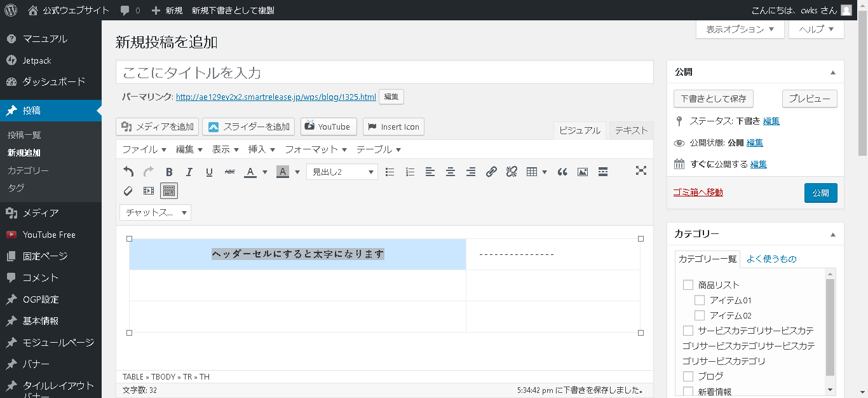The width and height of the screenshot is (868, 398).
Task: Open the テーブル menu in the editor
Action: point(379,149)
